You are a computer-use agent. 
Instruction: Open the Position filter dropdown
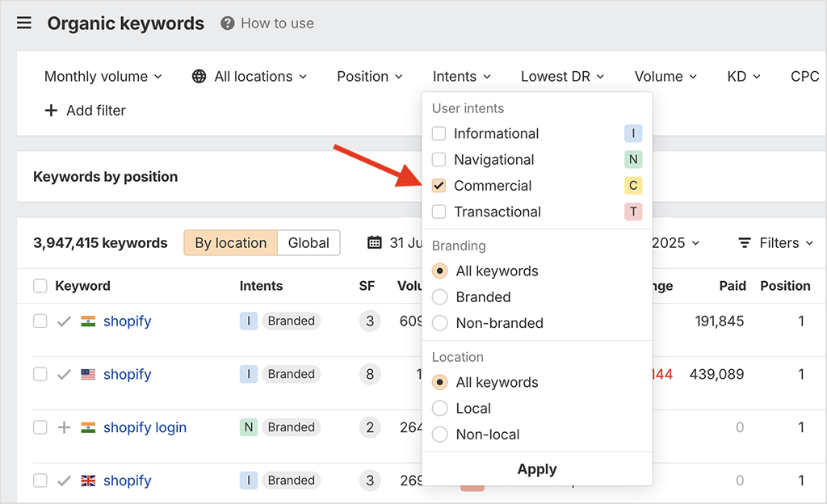pos(370,77)
